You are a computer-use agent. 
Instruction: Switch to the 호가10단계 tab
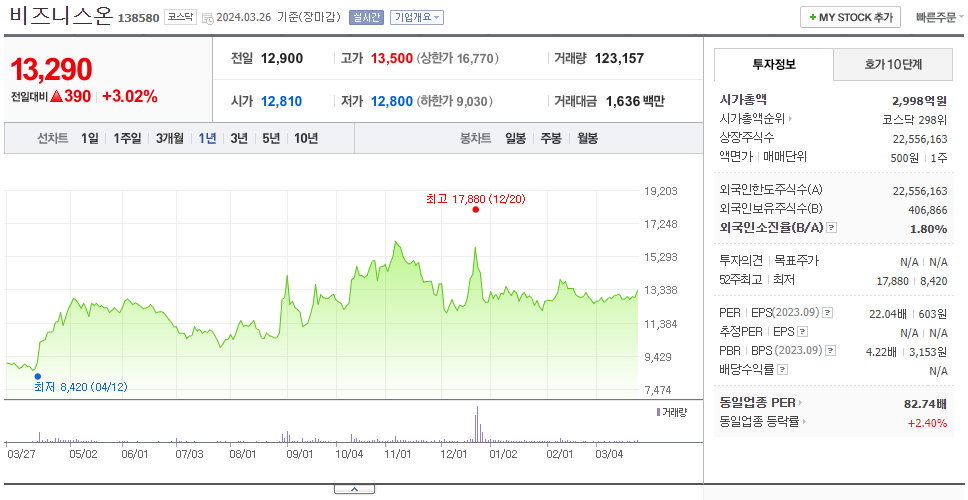(x=893, y=64)
